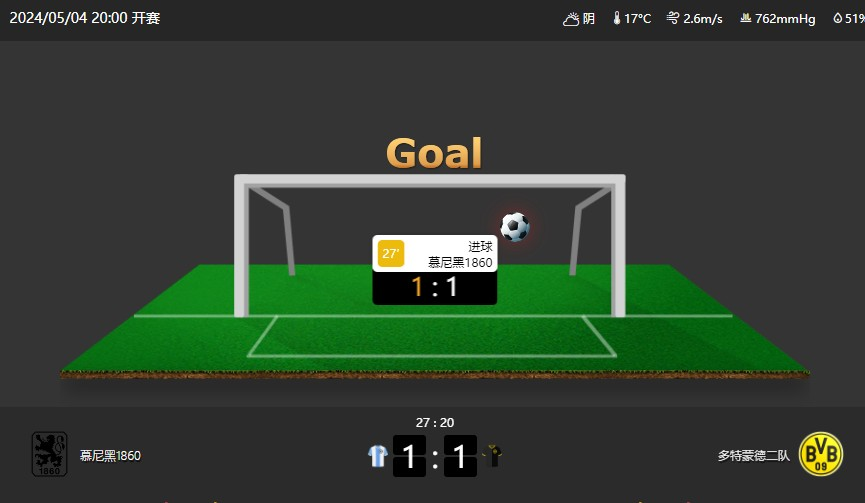Click the black away jersey icon
This screenshot has width=865, height=503.
[493, 456]
